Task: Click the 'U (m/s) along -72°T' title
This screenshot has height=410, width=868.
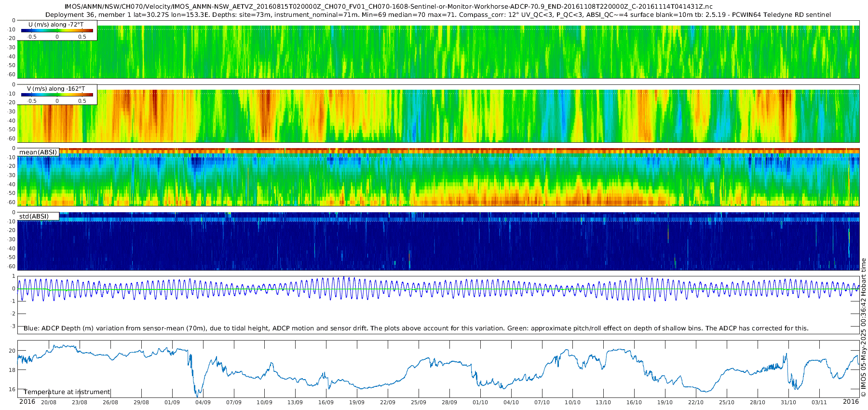Action: pos(56,25)
